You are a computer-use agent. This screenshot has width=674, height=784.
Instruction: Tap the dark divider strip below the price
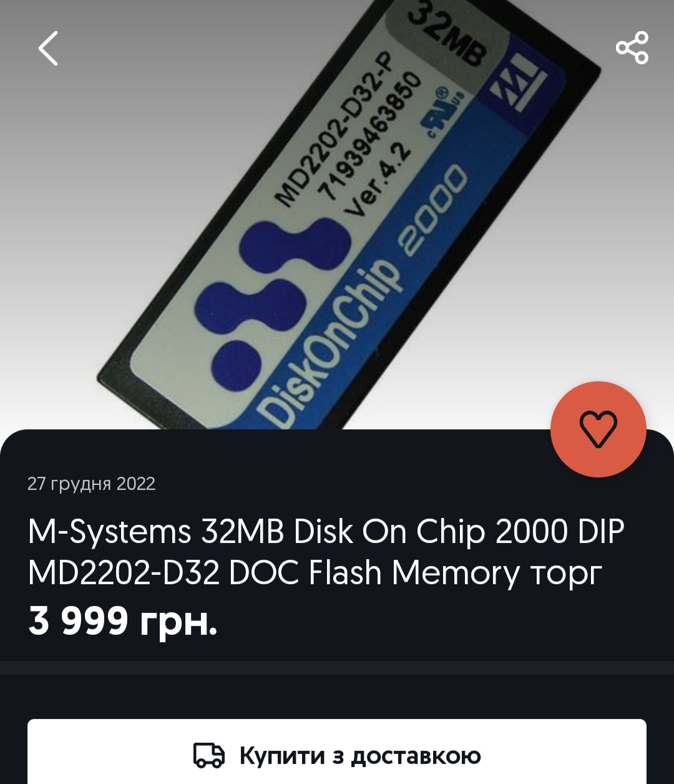[x=337, y=667]
